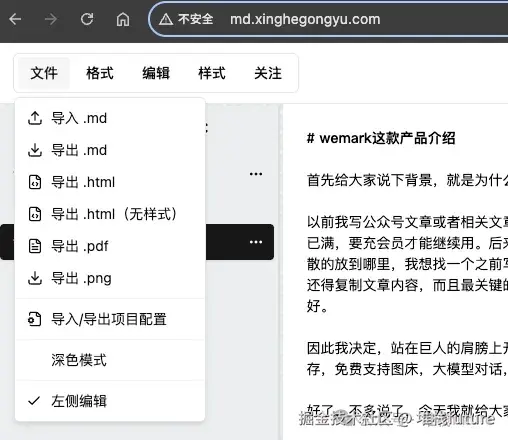Select 导出 .html（无样式）entry

tap(110, 214)
